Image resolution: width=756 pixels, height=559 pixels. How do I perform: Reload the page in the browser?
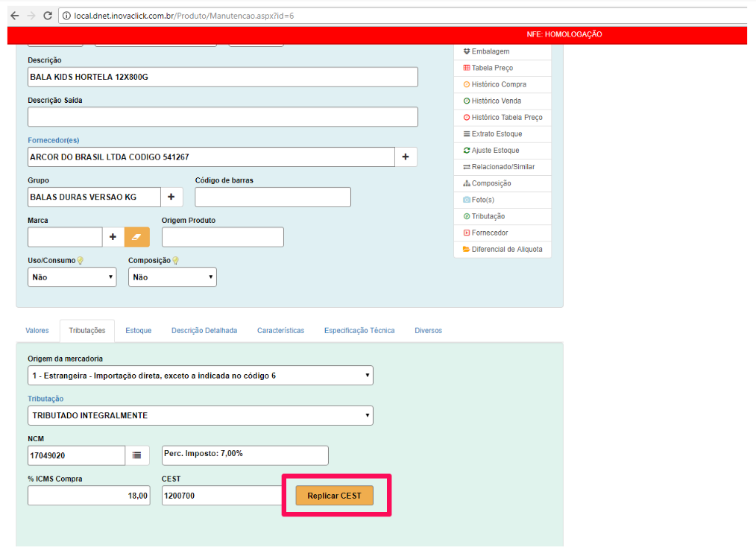48,15
